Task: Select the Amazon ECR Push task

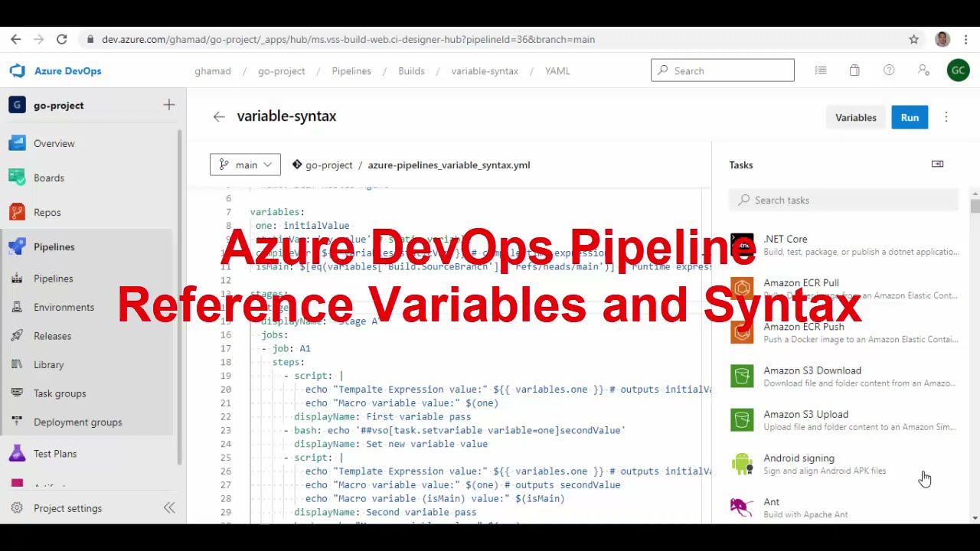Action: (x=844, y=332)
